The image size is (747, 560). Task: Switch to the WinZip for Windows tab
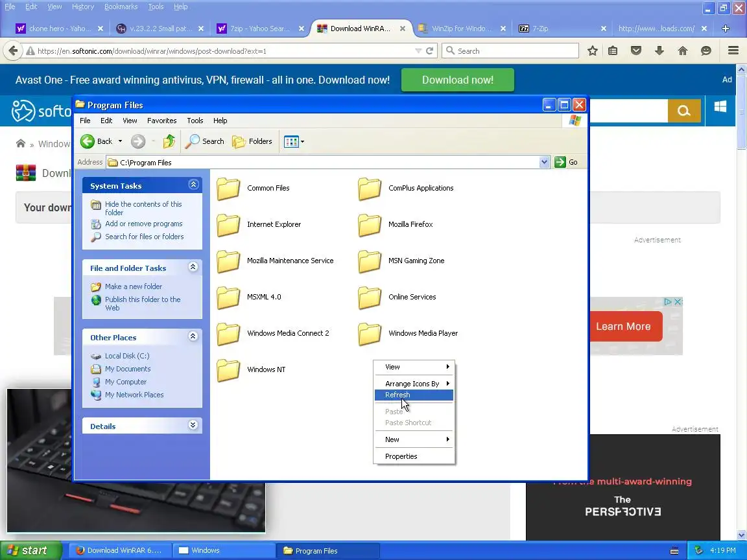click(462, 29)
